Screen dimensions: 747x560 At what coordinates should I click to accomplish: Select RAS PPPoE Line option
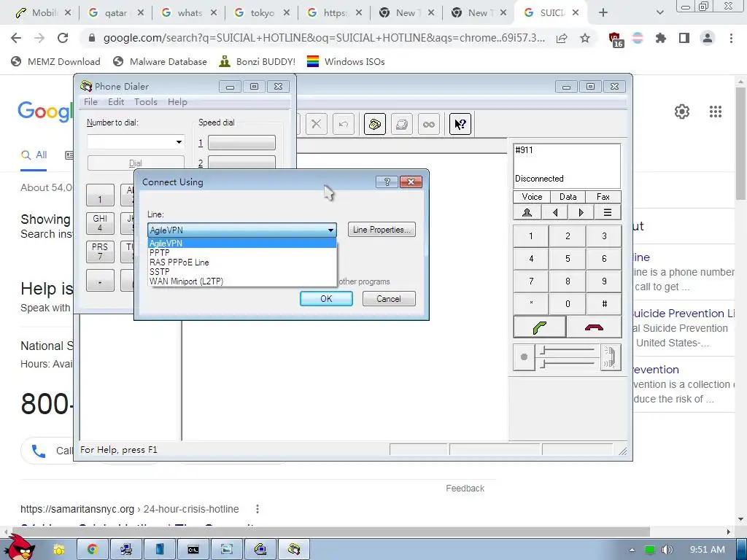[242, 262]
